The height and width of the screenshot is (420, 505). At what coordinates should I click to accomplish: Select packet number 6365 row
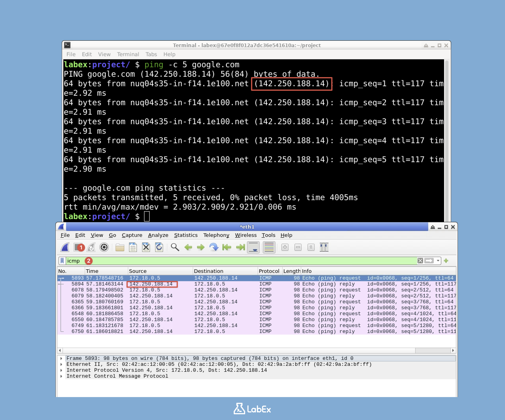pos(257,302)
